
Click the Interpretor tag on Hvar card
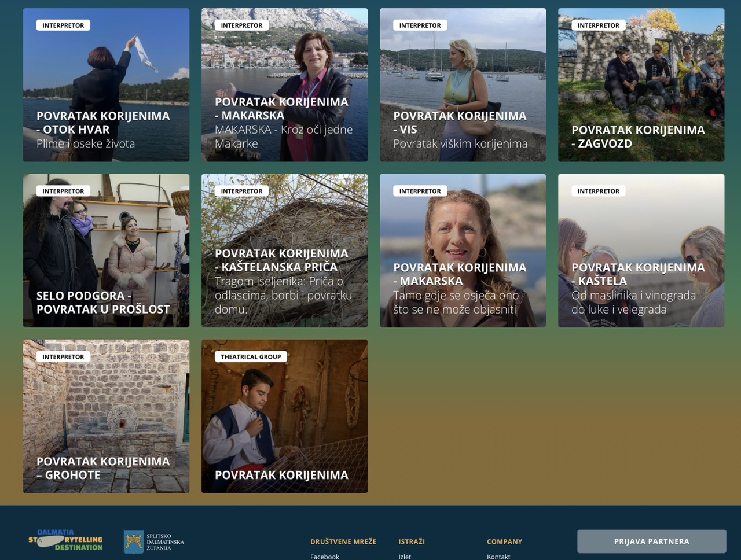pyautogui.click(x=63, y=25)
